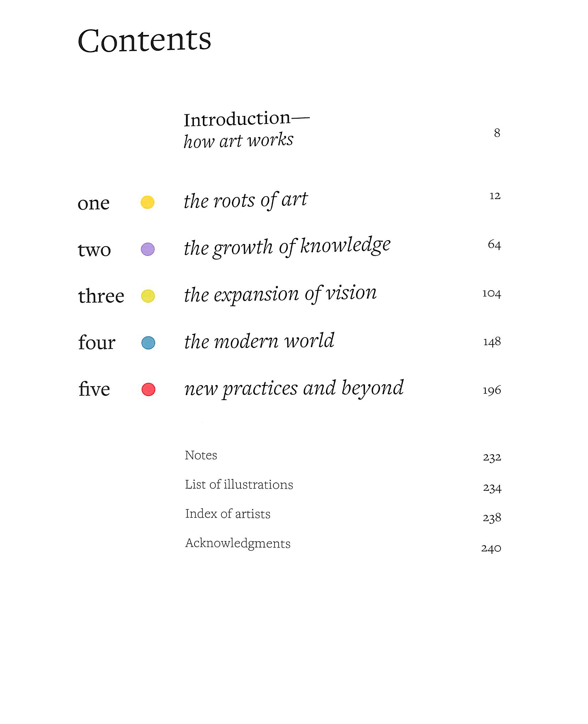Select 'the roots of art' chapter title
Screen dimensions: 588x724
click(x=246, y=200)
